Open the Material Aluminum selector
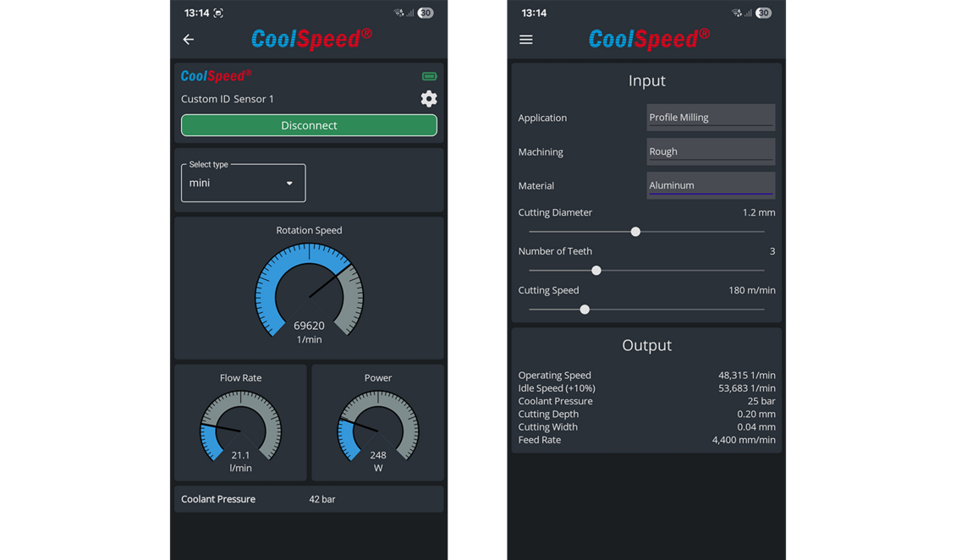This screenshot has height=560, width=956. [x=711, y=185]
